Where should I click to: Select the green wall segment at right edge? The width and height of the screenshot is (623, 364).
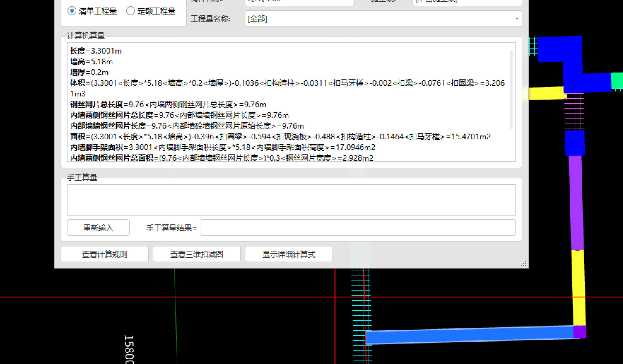[617, 81]
